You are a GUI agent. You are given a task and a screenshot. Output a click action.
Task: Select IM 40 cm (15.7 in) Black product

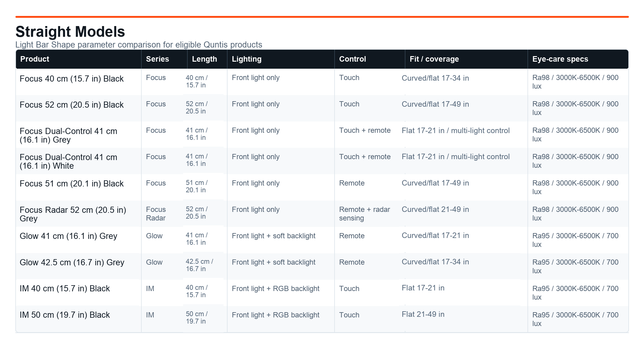tap(65, 289)
